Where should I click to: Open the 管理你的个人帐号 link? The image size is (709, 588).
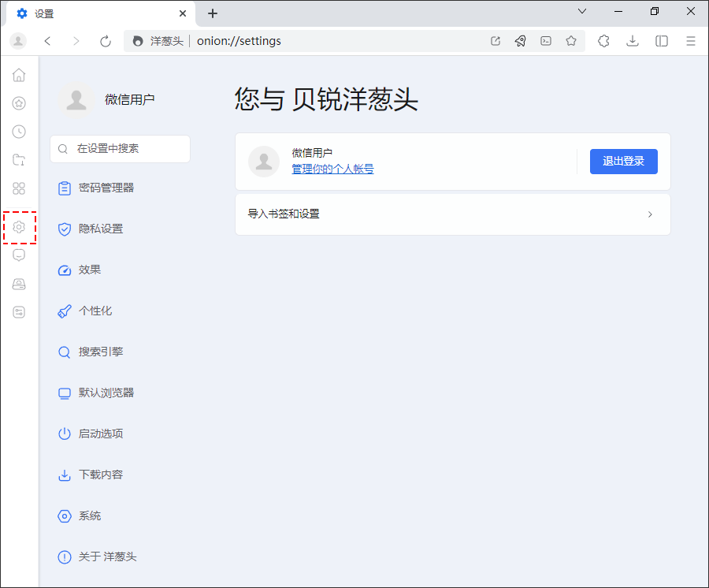pyautogui.click(x=332, y=169)
